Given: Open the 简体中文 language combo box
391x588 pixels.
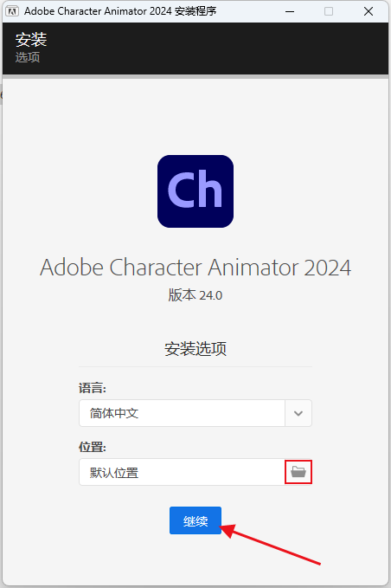Looking at the screenshot, I should pyautogui.click(x=195, y=413).
